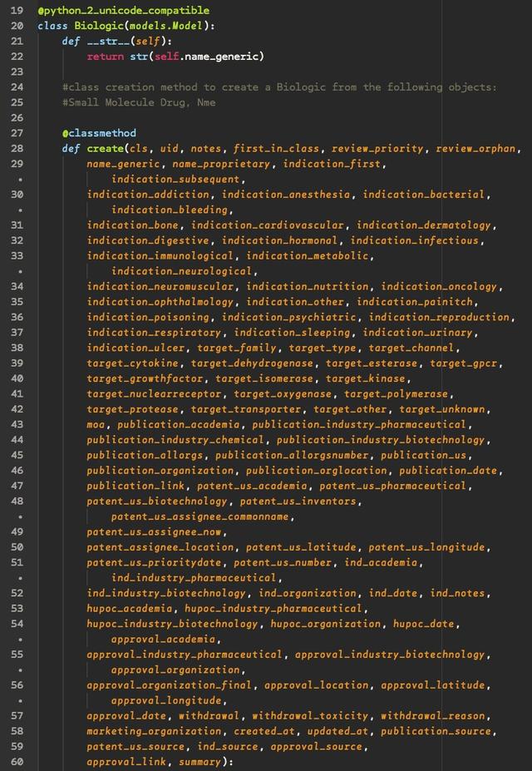The image size is (532, 771).
Task: Click the __str__ method name
Action: 109,42
